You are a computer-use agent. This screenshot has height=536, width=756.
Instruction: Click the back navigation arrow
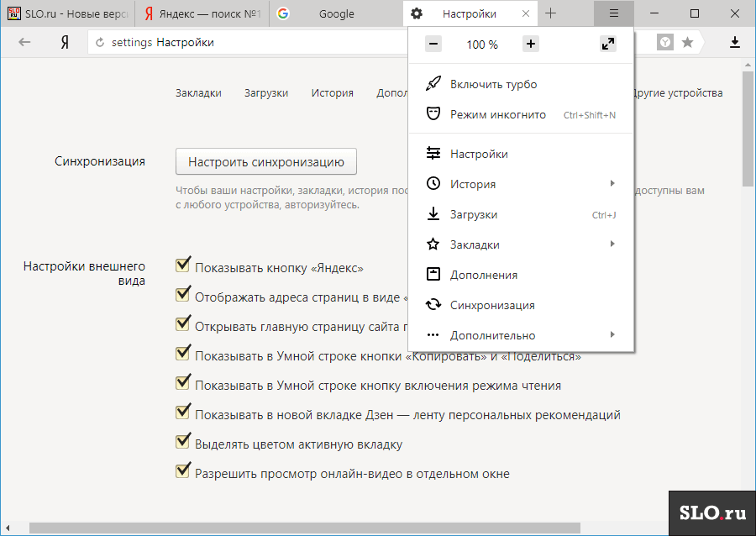(x=24, y=42)
